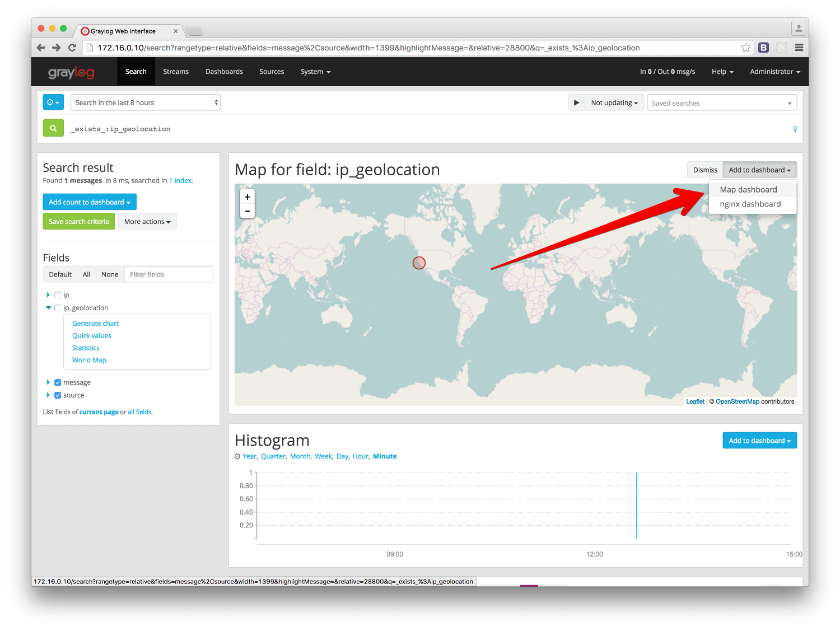840x631 pixels.
Task: Go to the Streams tab
Action: pyautogui.click(x=176, y=72)
